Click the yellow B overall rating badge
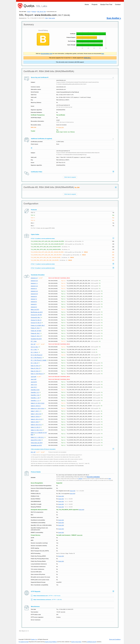Image resolution: width=140 pixels, height=644 pixels. point(43,39)
